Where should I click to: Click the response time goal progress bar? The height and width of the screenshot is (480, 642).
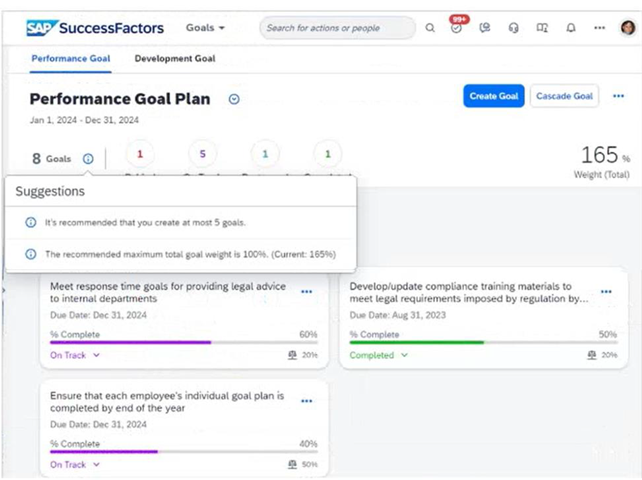pos(184,342)
